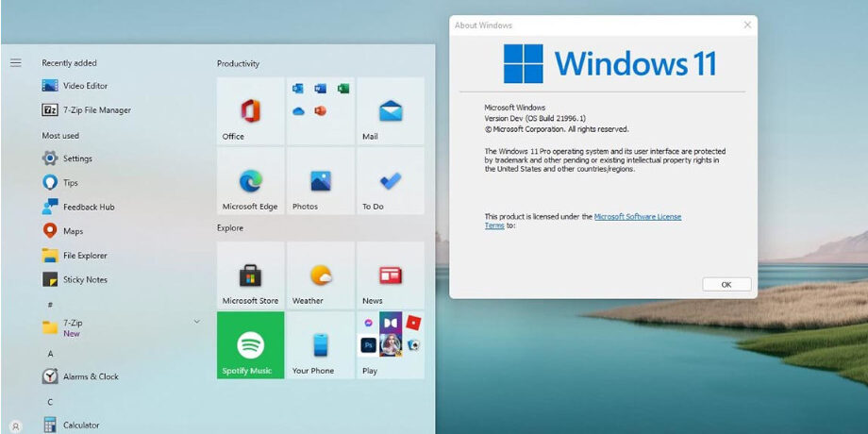Image resolution: width=868 pixels, height=434 pixels.
Task: Open Sticky Notes
Action: pyautogui.click(x=75, y=279)
